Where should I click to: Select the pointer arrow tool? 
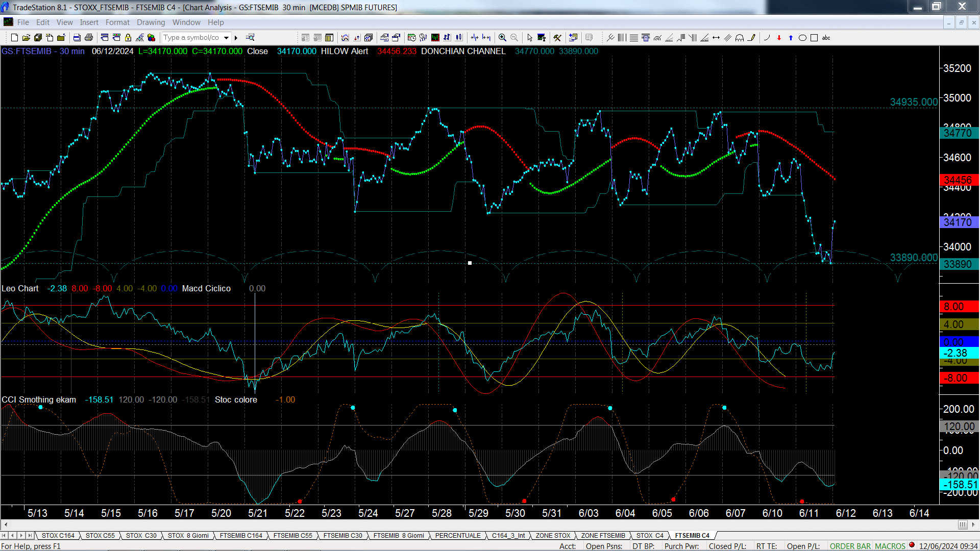pyautogui.click(x=529, y=38)
